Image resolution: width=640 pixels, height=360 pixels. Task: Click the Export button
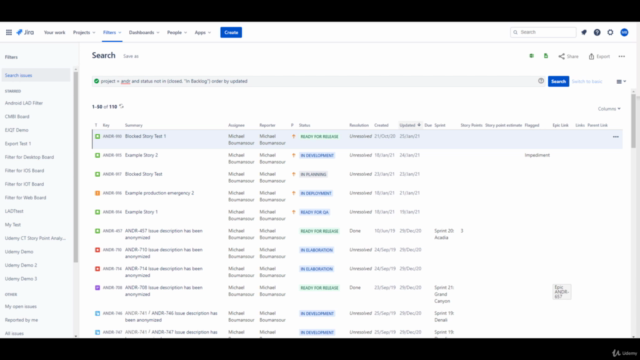point(599,56)
